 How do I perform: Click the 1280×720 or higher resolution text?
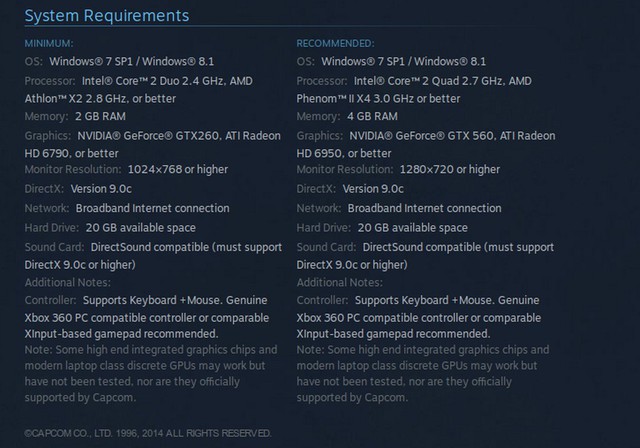point(450,170)
